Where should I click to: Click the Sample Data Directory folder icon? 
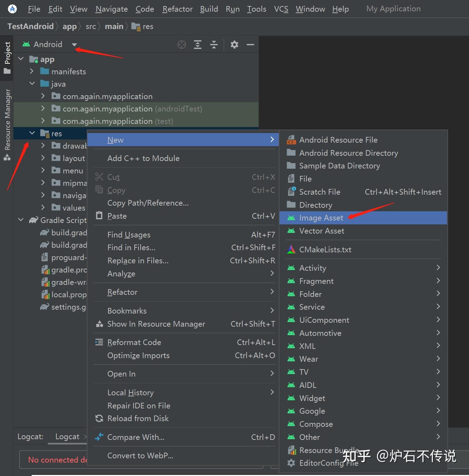click(x=291, y=166)
